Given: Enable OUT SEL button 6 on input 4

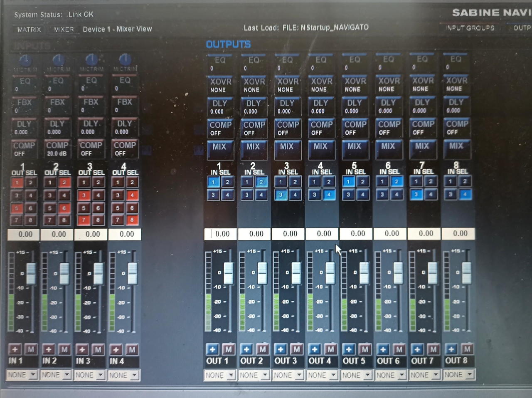Looking at the screenshot, I should point(132,208).
